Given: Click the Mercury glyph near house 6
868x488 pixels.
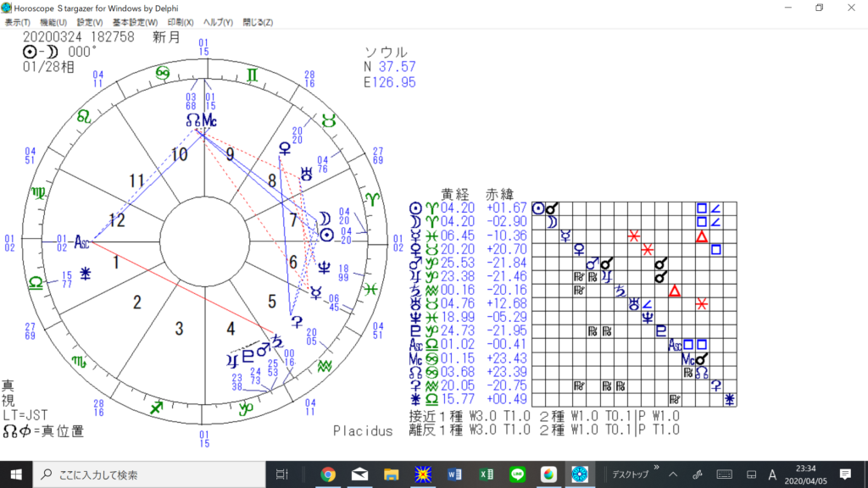Looking at the screenshot, I should [x=315, y=292].
